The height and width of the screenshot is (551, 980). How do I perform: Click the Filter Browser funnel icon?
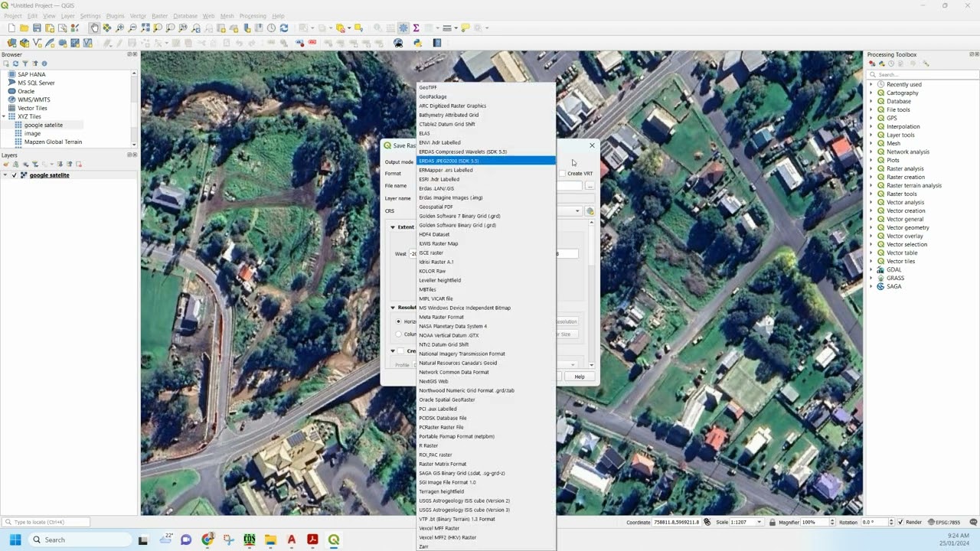[x=25, y=64]
